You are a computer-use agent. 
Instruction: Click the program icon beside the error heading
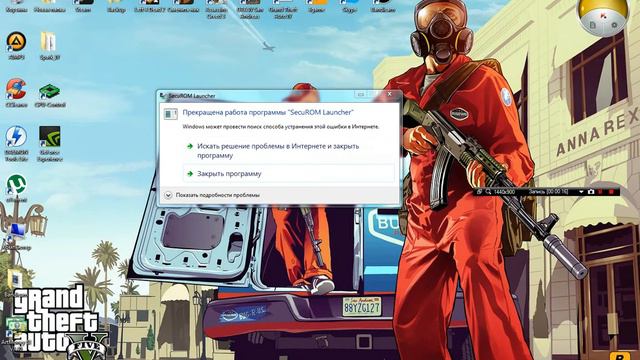pos(171,113)
